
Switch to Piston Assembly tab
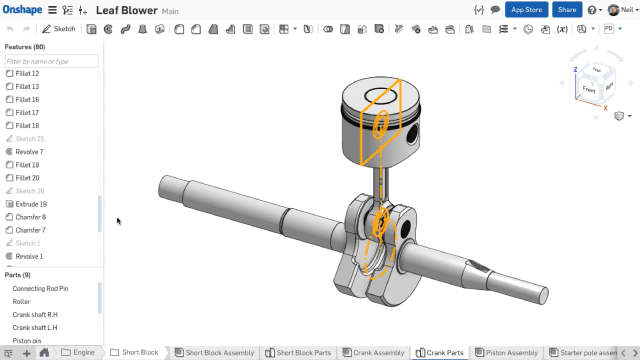pyautogui.click(x=507, y=353)
